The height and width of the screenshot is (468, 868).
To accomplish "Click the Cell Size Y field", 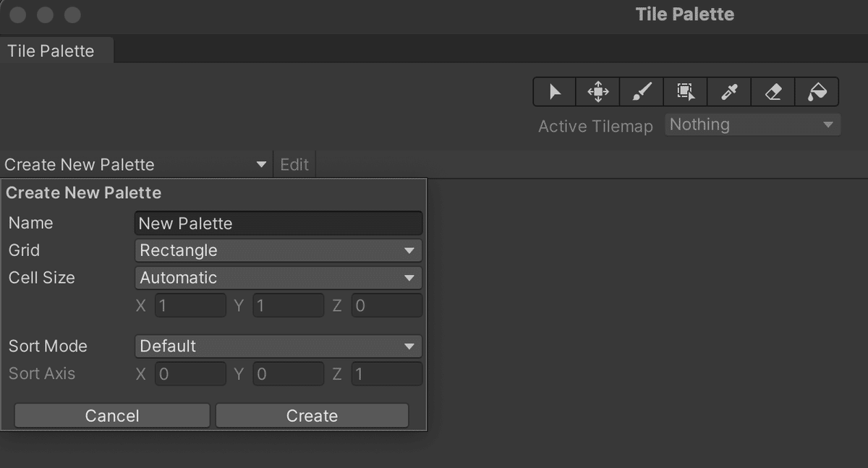I will click(x=288, y=306).
